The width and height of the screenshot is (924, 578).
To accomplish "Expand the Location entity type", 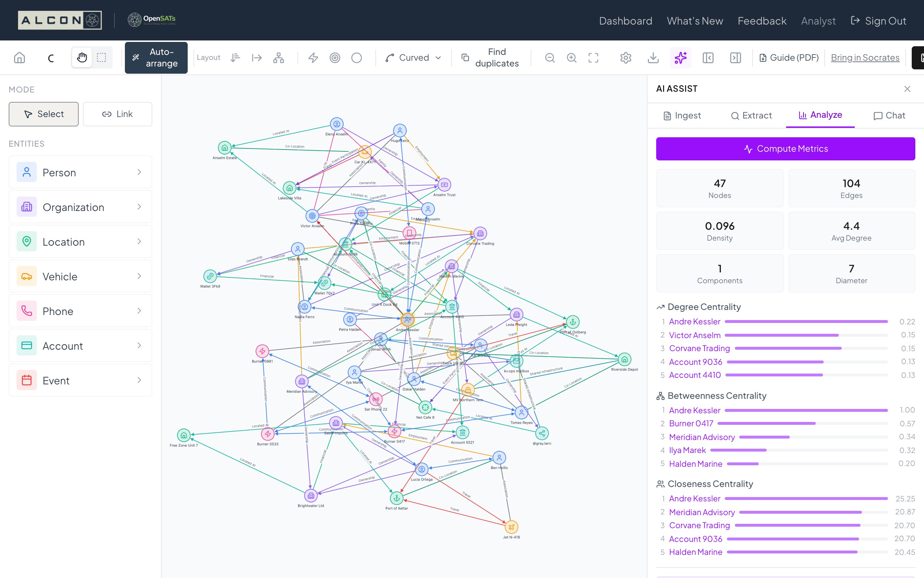I will pos(80,242).
